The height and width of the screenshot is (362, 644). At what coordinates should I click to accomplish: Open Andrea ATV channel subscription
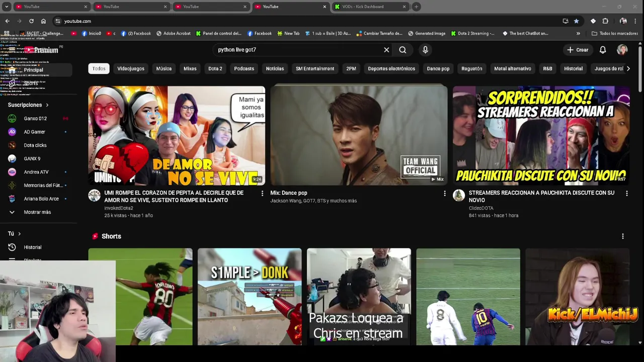[38, 172]
